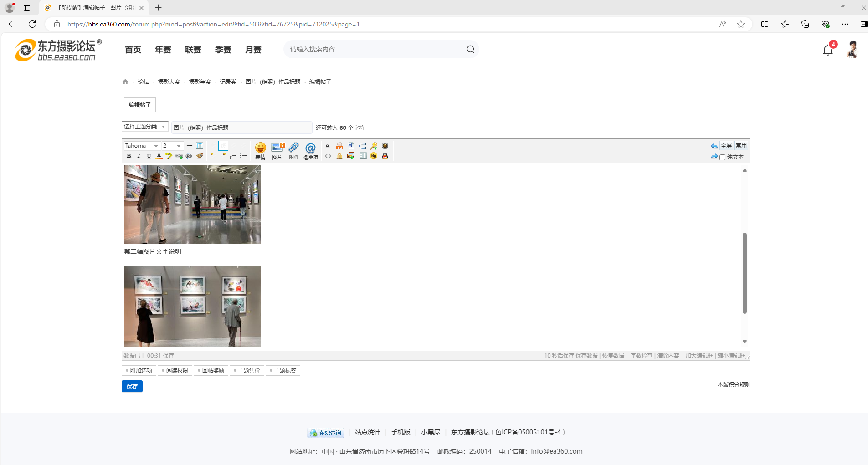The height and width of the screenshot is (465, 868).
Task: Click the 清除内容 link
Action: tap(668, 356)
